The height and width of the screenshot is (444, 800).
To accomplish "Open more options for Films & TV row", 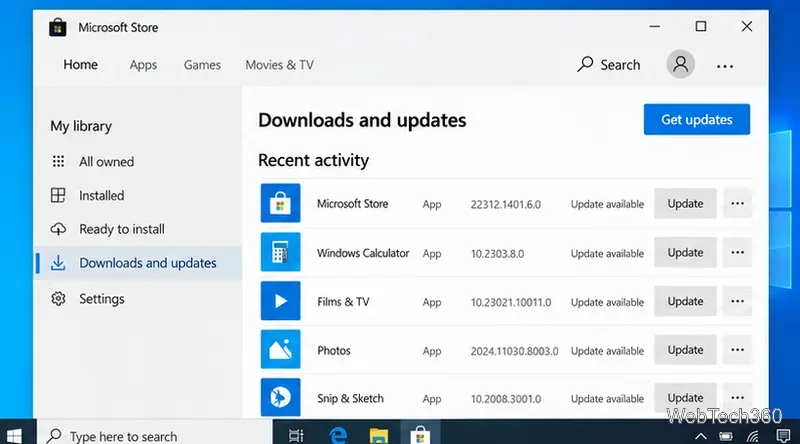I will tap(737, 301).
